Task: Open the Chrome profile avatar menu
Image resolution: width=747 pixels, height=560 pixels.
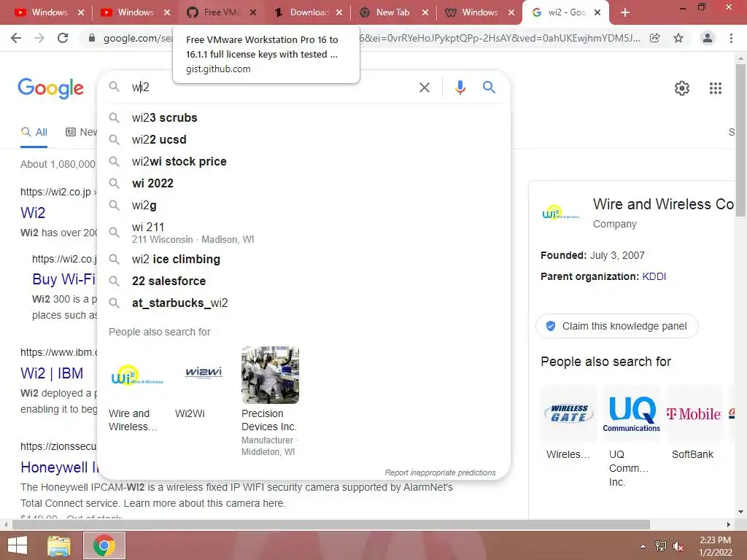Action: 708,38
